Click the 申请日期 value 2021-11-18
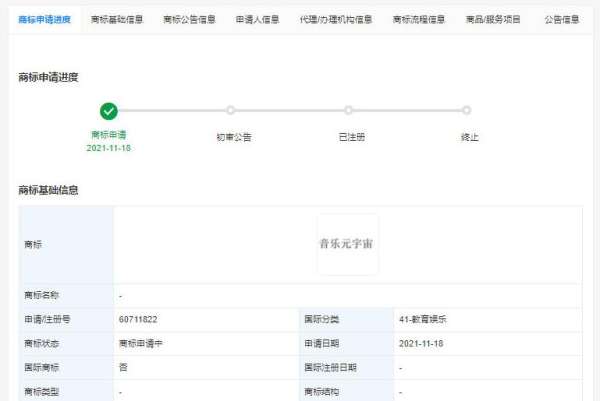Screen dimensions: 600x401 pos(421,344)
